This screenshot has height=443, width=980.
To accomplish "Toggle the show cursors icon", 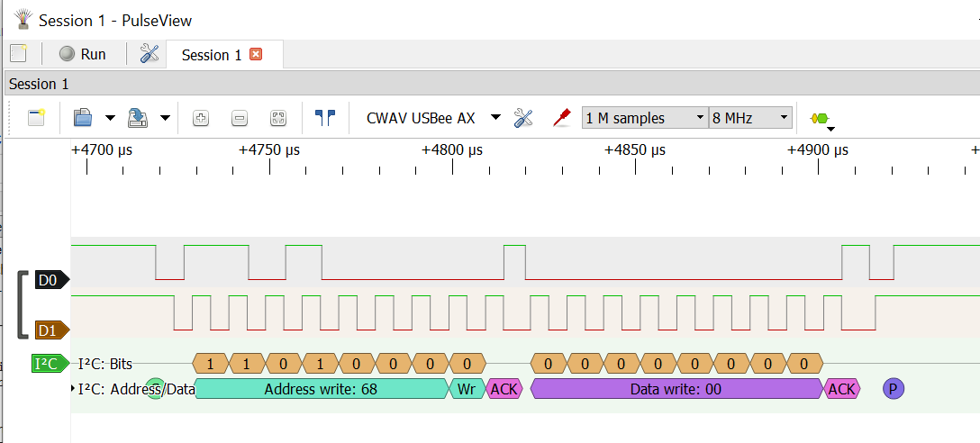I will [x=325, y=117].
